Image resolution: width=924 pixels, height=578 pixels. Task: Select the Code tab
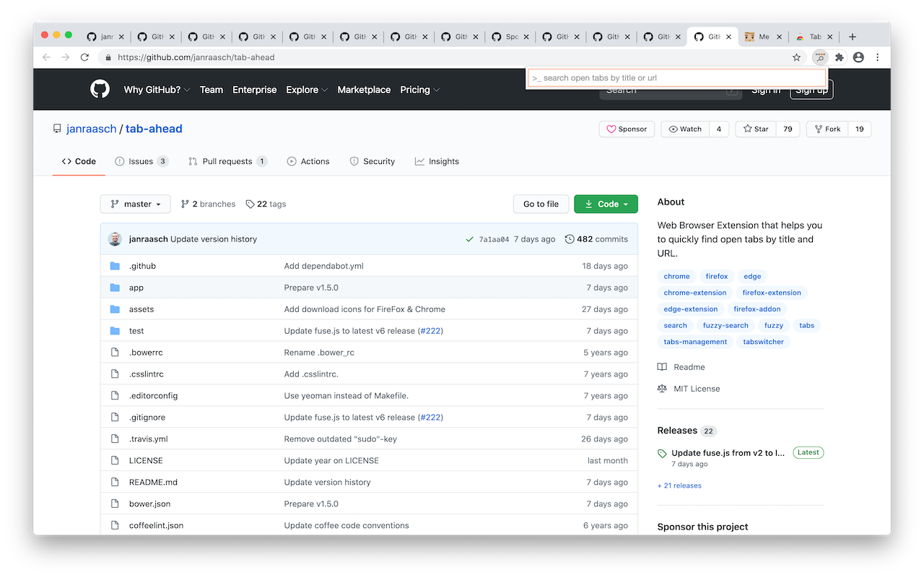click(x=79, y=161)
